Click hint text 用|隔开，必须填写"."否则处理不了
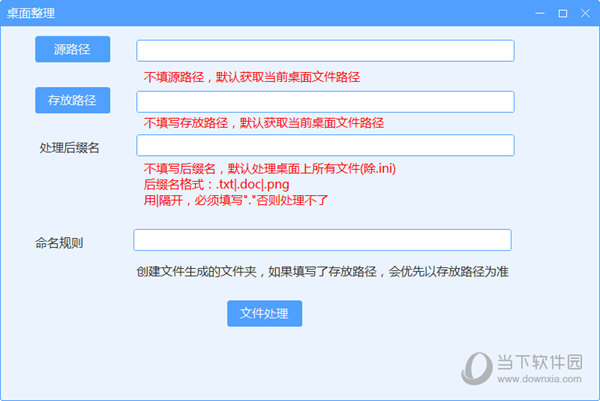The width and height of the screenshot is (600, 401). 236,200
